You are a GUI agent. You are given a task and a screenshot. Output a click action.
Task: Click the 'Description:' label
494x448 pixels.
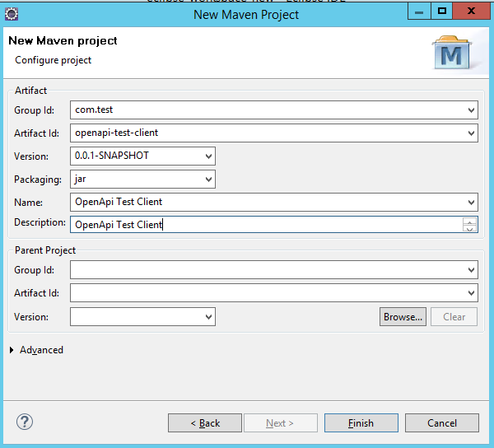(x=40, y=222)
